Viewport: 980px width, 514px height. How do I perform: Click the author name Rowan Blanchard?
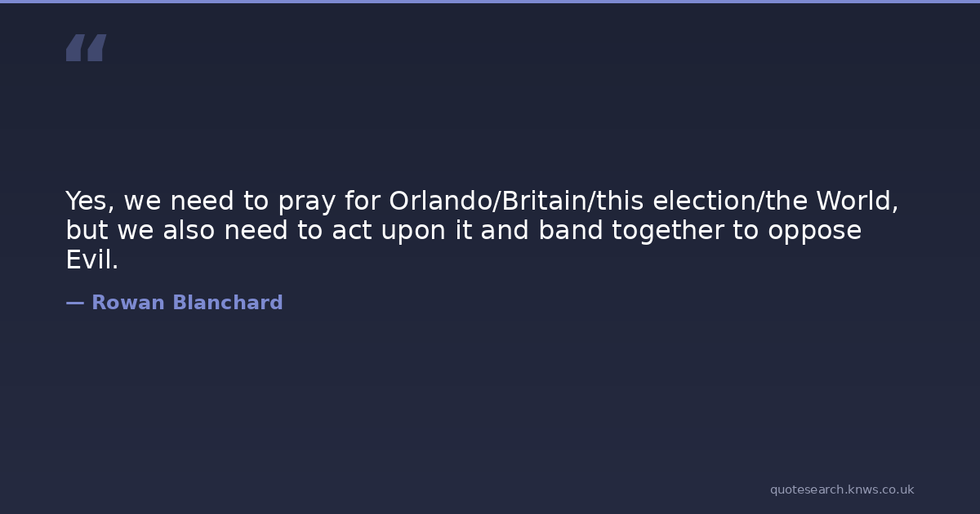point(186,303)
